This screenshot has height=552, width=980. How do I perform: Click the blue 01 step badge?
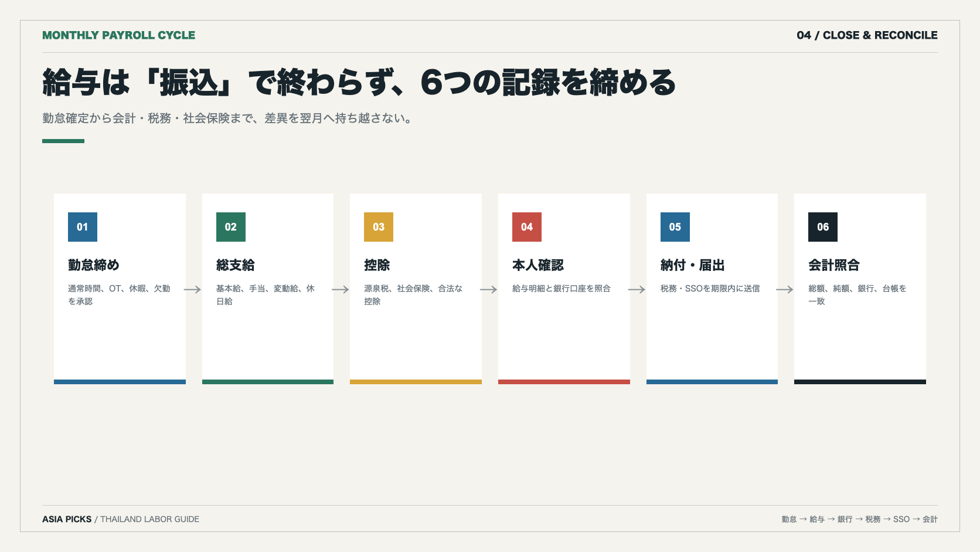click(x=83, y=227)
